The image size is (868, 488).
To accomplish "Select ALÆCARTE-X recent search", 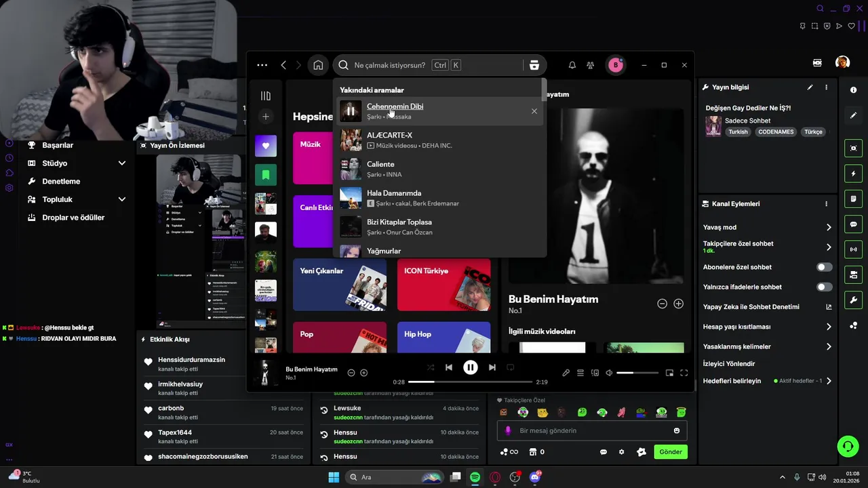I will pos(439,140).
